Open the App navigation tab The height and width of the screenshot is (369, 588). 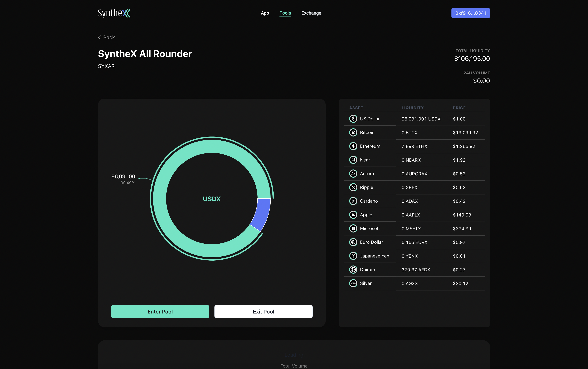[265, 13]
